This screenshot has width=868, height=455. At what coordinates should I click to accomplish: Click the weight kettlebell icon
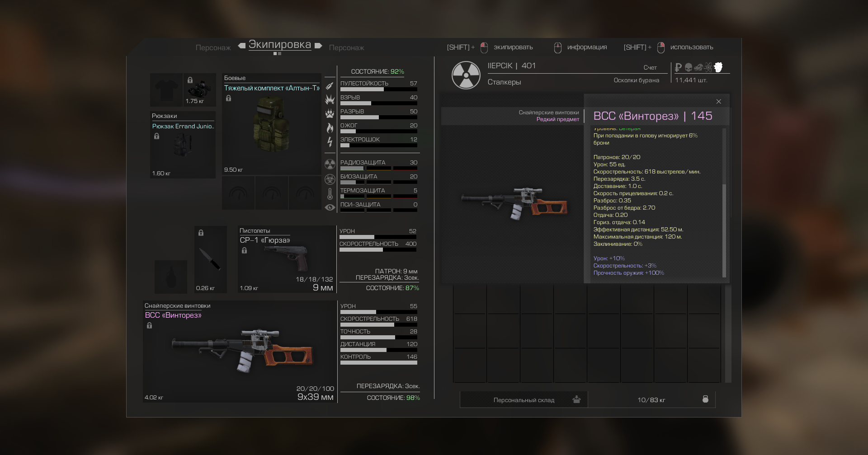tap(705, 399)
